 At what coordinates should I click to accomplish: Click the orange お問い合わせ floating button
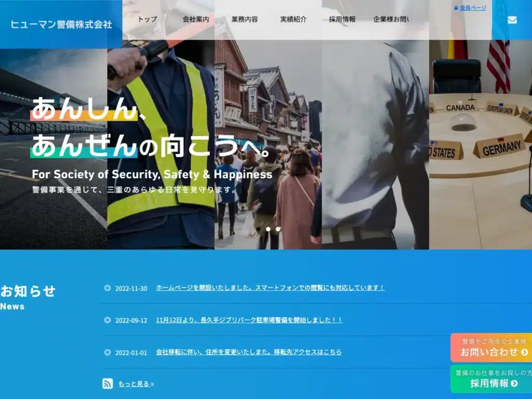pyautogui.click(x=491, y=348)
